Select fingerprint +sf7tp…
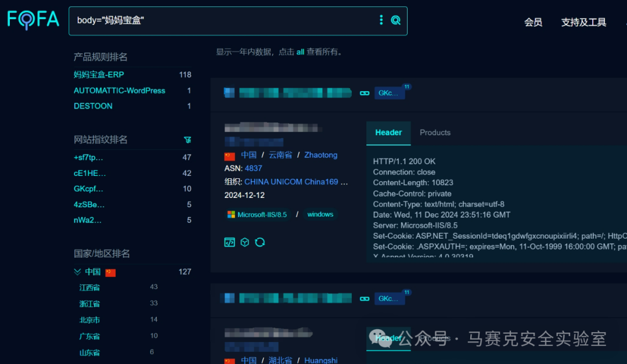Viewport: 627px width, 364px height. click(88, 157)
